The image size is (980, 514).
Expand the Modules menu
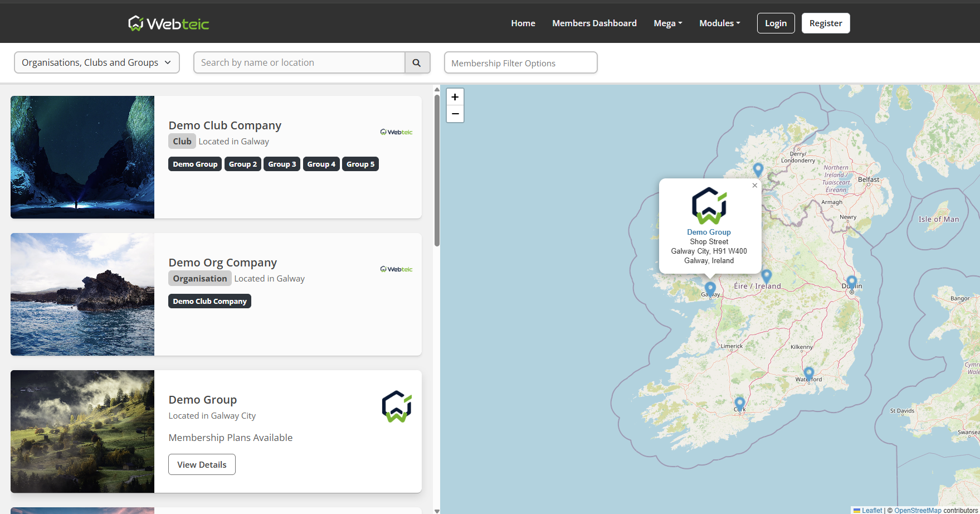(x=720, y=23)
